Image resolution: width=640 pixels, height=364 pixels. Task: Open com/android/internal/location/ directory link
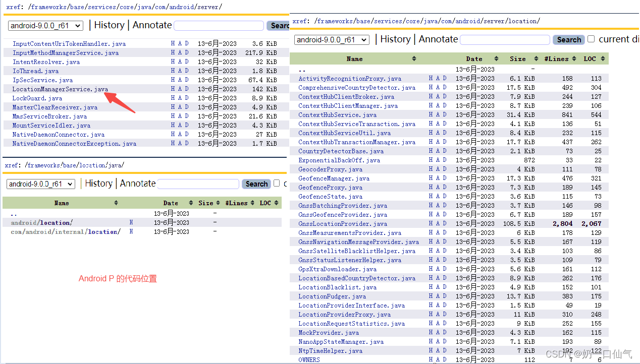(x=66, y=232)
